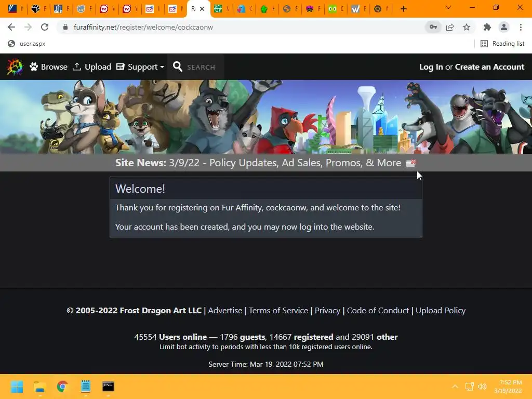Viewport: 532px width, 399px height.
Task: Open the Command Prompt taskbar icon
Action: (108, 387)
